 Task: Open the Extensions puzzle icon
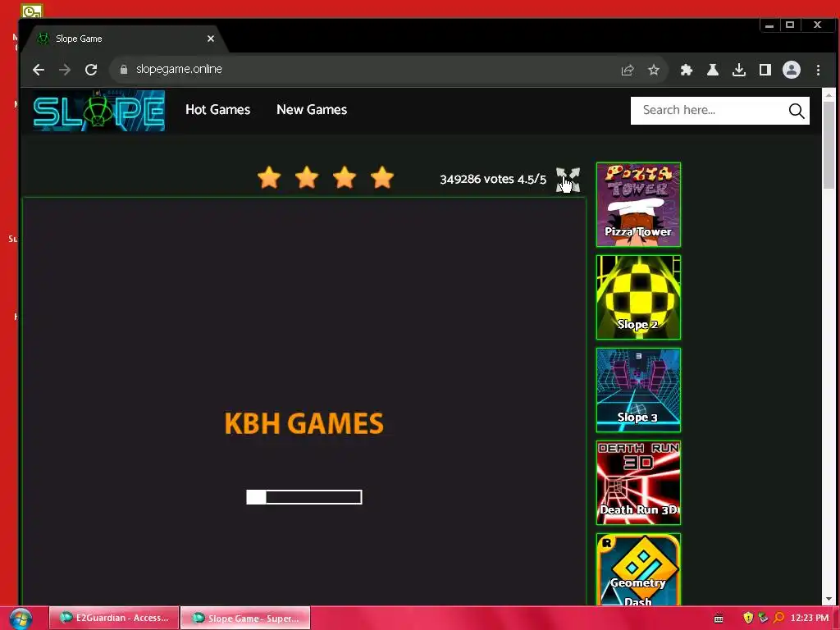tap(687, 70)
